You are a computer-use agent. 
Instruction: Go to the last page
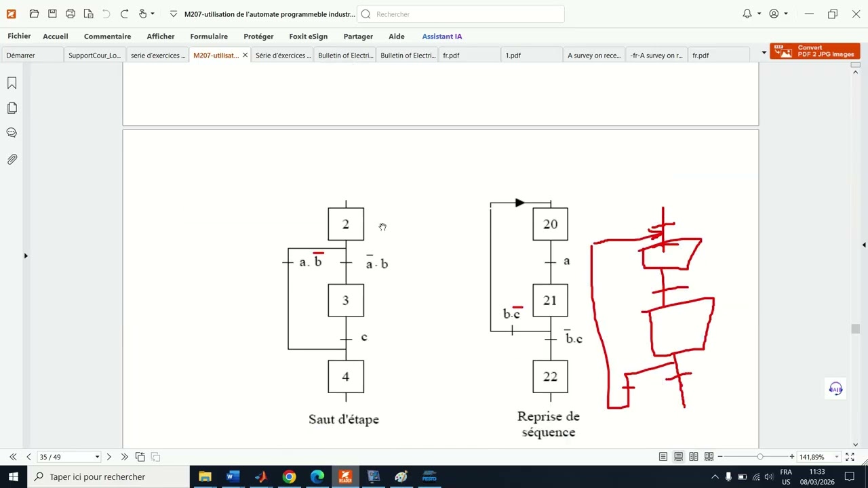(x=124, y=457)
